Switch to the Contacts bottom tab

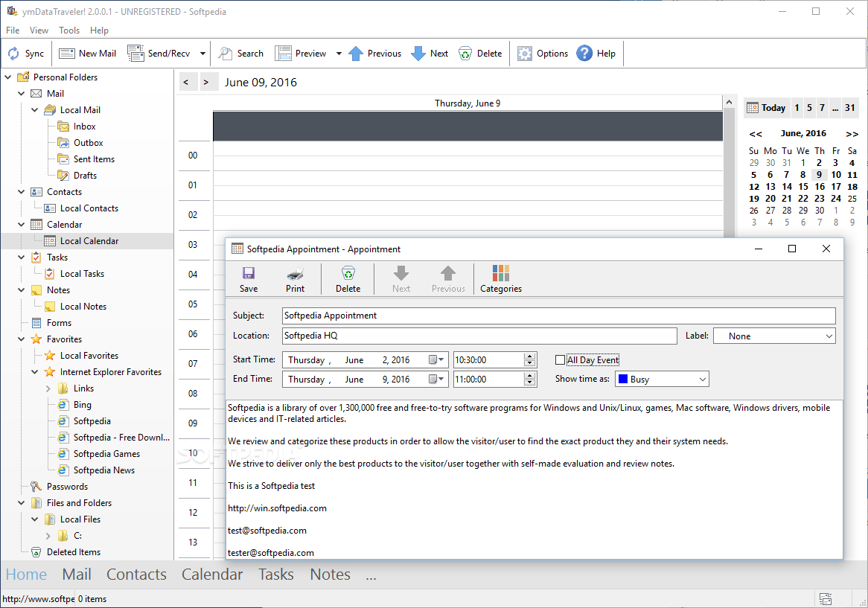[136, 575]
